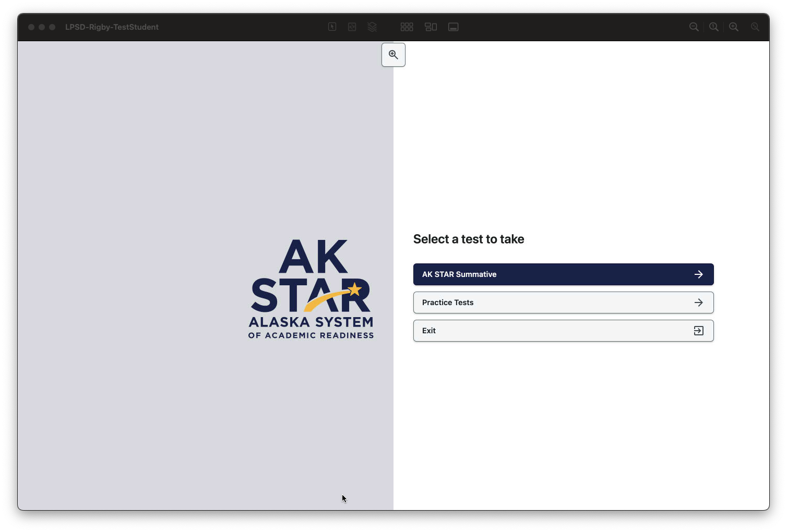Click the arrow on AK STAR Summative

(698, 274)
